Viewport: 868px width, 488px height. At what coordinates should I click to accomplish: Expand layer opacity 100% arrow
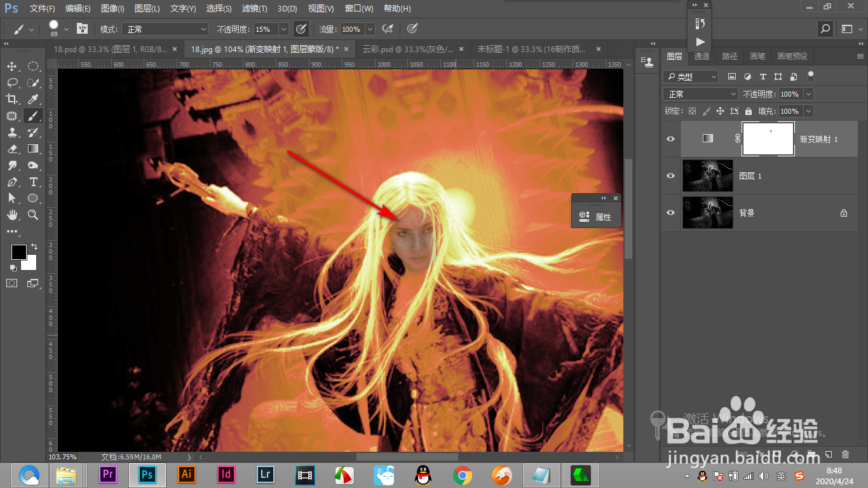tap(808, 93)
